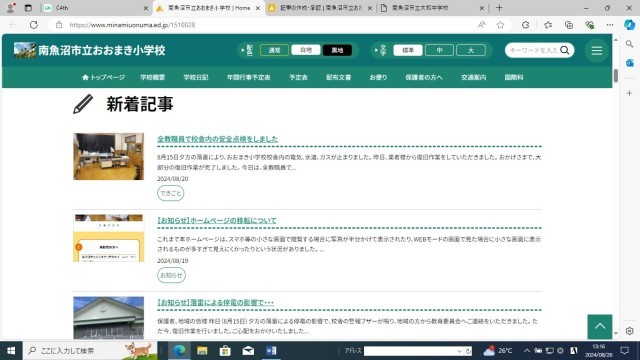Screen dimensions: 640x360
Task: Click the browser URL address bar
Action: (x=261, y=25)
